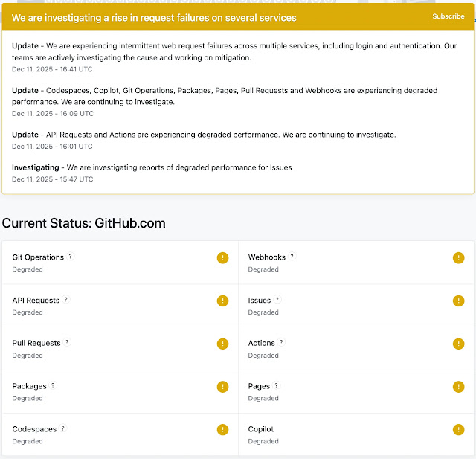Click the Webhooks degraded warning icon
Viewport: 476px width, 459px height.
coord(458,258)
